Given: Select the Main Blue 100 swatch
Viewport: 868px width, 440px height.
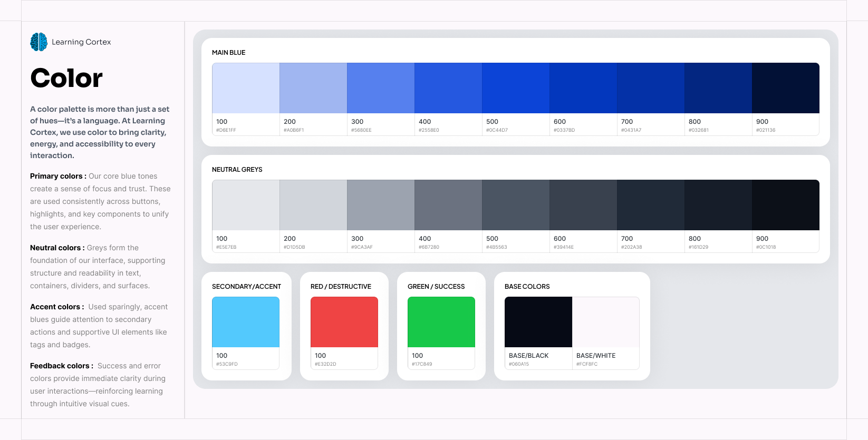Looking at the screenshot, I should [x=246, y=88].
